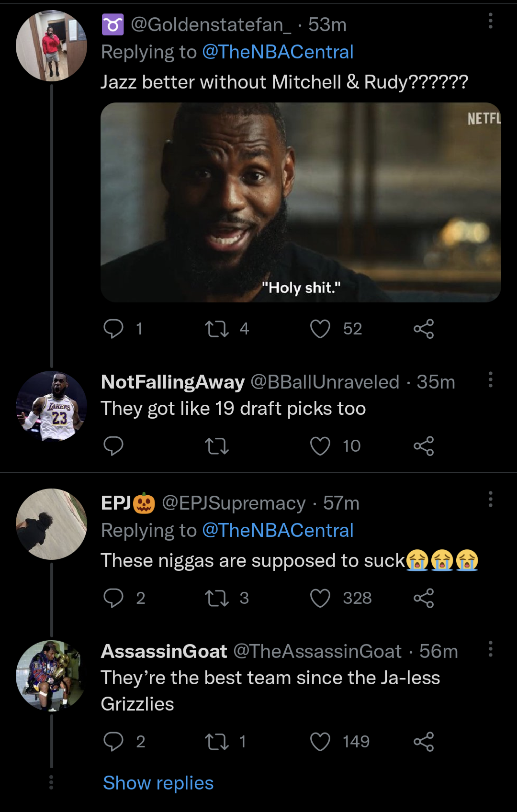Viewport: 517px width, 812px height.
Task: Open more options on EPJ's tweet
Action: [x=490, y=499]
